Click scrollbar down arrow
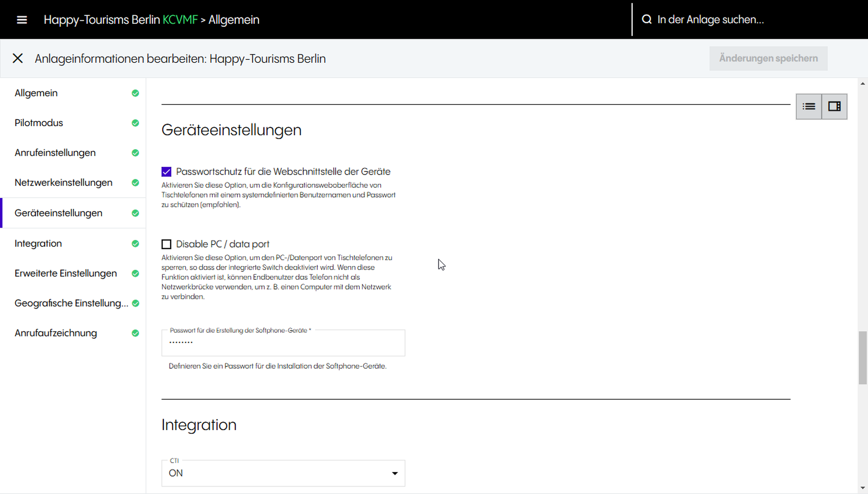Screen dimensions: 868x494 [862, 488]
